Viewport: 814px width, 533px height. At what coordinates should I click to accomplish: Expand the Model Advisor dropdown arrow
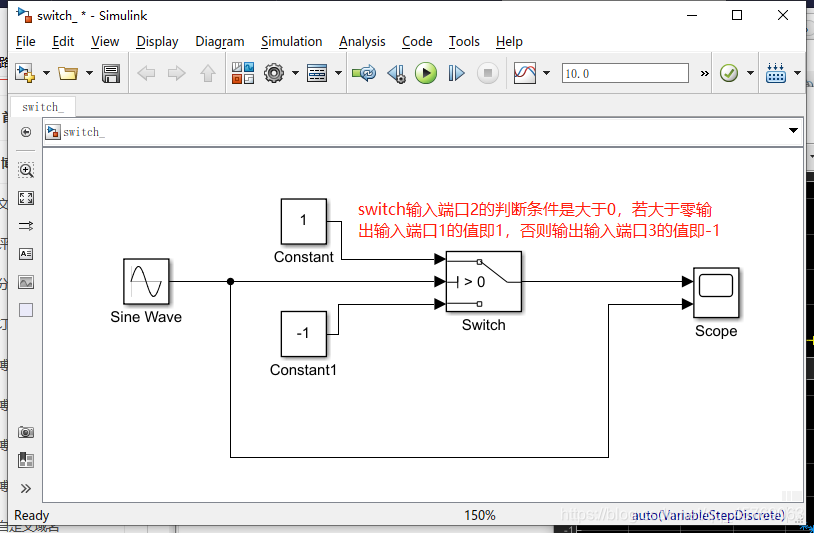(750, 73)
